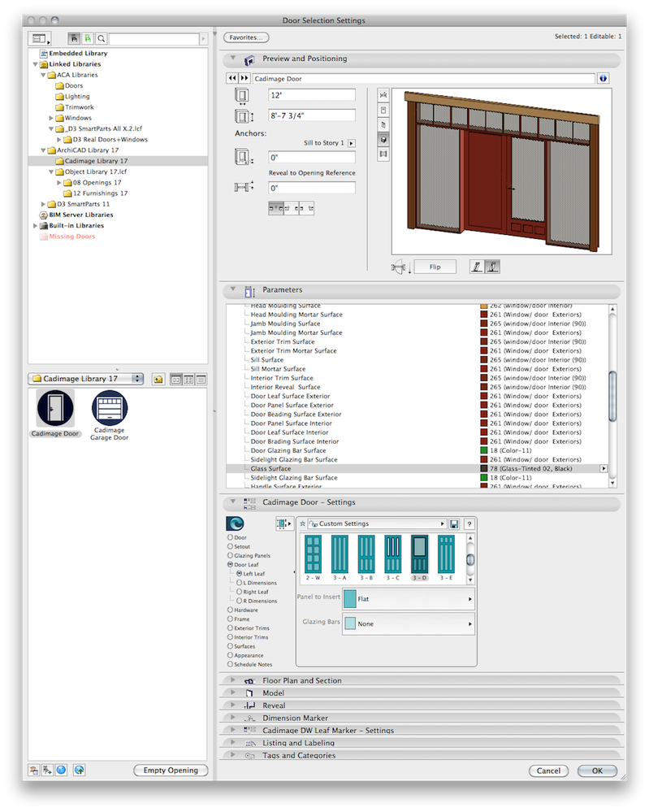Select the Surfaces radio option
649x812 pixels.
[230, 646]
